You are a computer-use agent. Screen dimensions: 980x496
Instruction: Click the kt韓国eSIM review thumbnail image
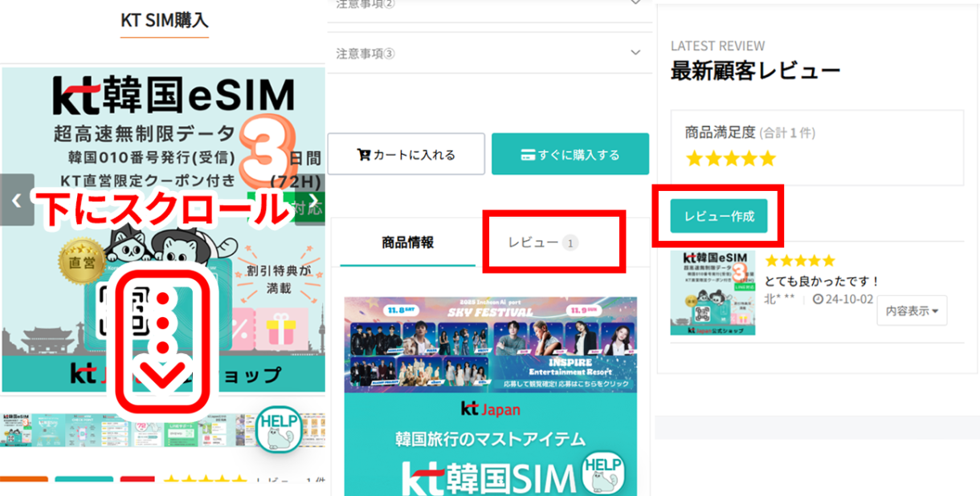713,291
